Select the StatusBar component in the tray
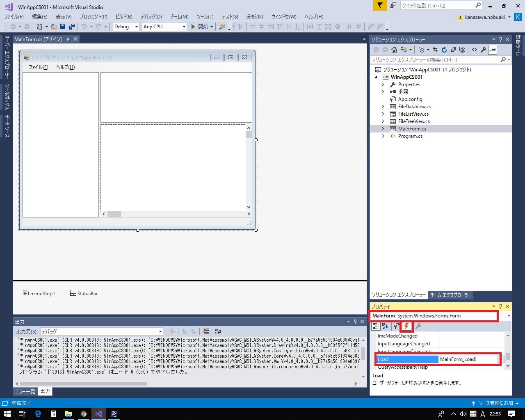This screenshot has height=420, width=525. click(x=84, y=294)
